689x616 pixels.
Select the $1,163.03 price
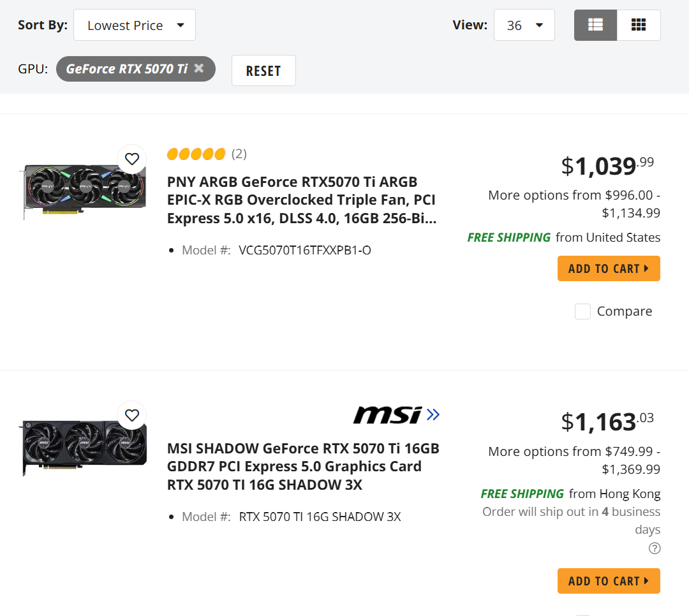[608, 422]
